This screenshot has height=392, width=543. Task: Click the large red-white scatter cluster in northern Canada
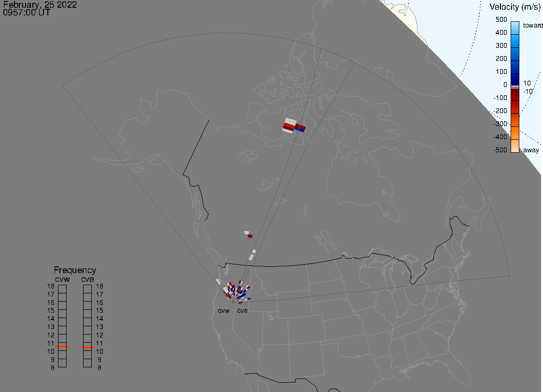click(x=289, y=125)
